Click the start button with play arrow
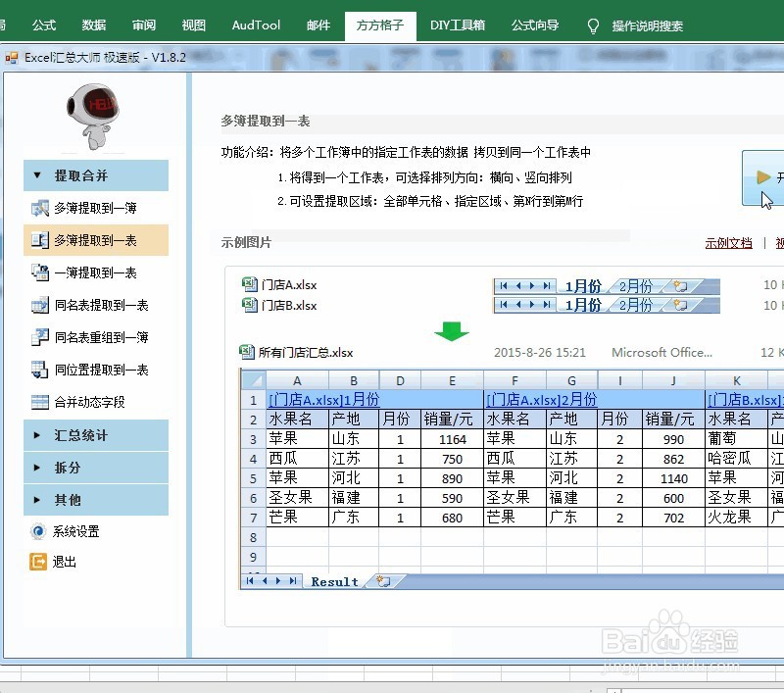Viewport: 784px width, 693px height. coord(763,177)
